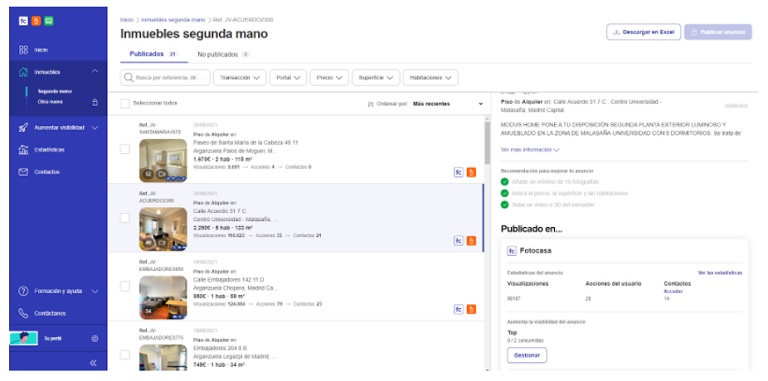Click orange portal badge on Calle Embajadores 142 listing
768x381 pixels.
point(471,309)
